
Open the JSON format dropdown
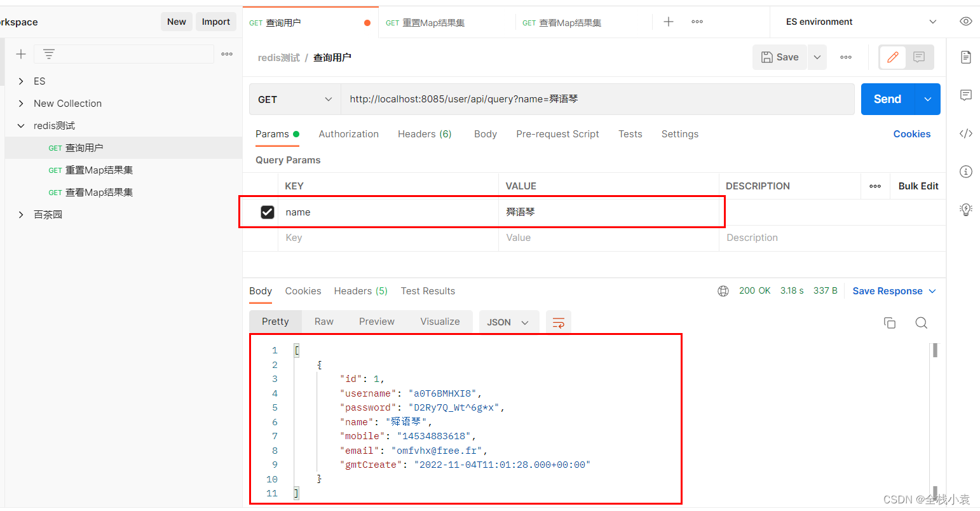click(x=508, y=322)
